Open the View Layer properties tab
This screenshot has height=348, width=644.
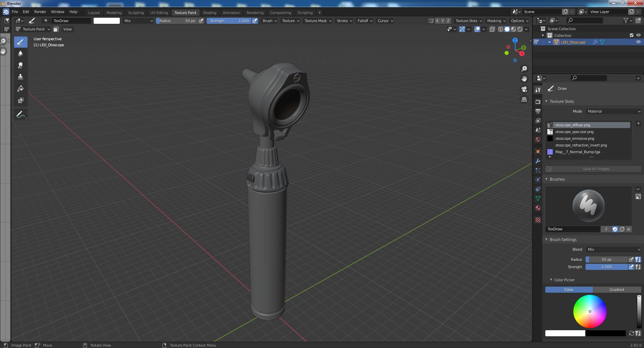(538, 120)
